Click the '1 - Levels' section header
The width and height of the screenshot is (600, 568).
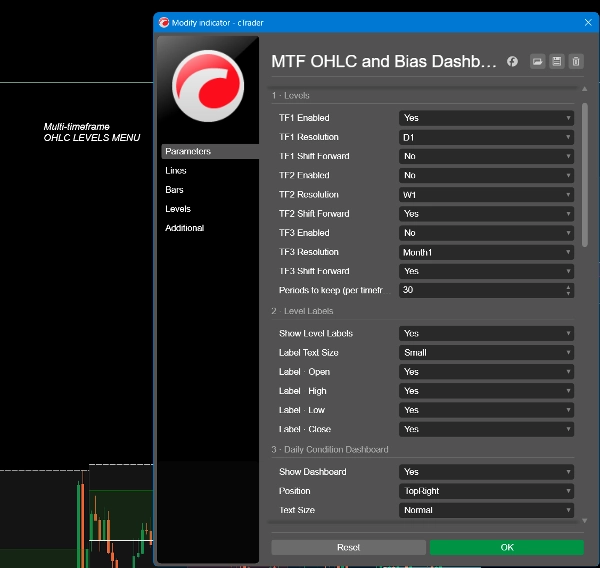pos(290,95)
